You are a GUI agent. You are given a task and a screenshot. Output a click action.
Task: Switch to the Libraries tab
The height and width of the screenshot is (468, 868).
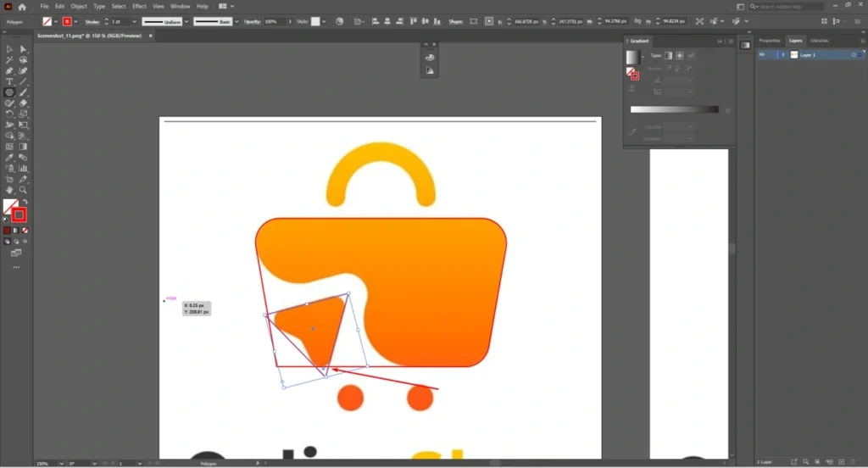click(820, 41)
